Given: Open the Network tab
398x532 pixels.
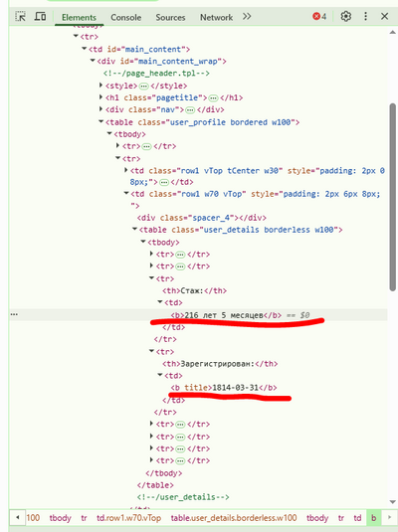Looking at the screenshot, I should click(x=216, y=17).
